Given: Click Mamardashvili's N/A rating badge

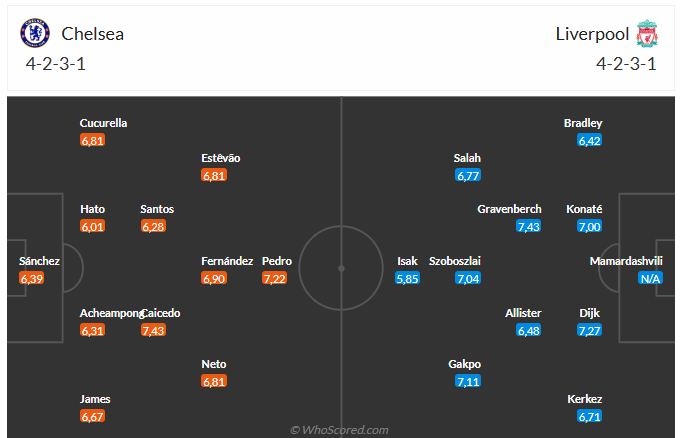Looking at the screenshot, I should pyautogui.click(x=651, y=278).
